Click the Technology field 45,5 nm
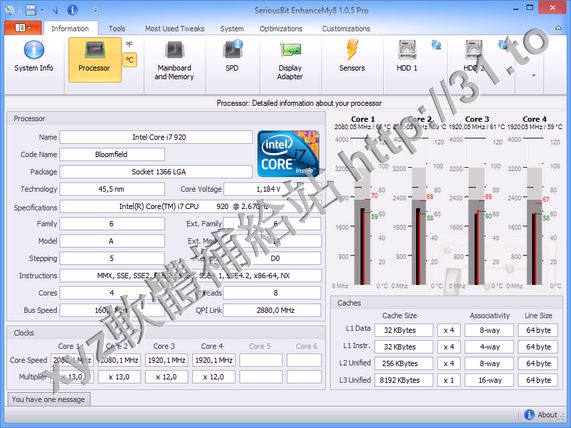 click(x=112, y=189)
